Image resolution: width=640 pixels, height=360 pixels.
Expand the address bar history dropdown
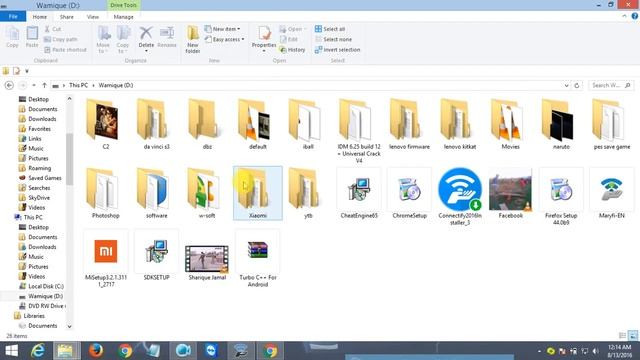tap(566, 85)
